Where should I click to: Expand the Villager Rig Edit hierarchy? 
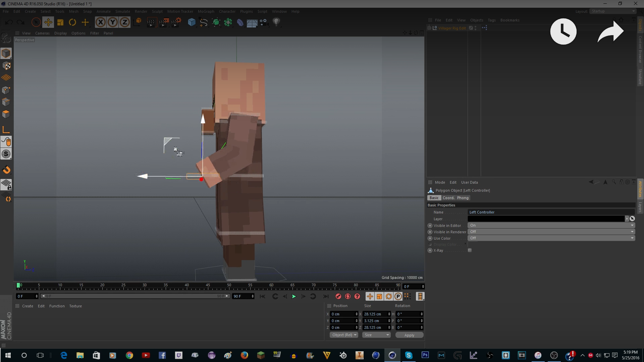point(429,28)
